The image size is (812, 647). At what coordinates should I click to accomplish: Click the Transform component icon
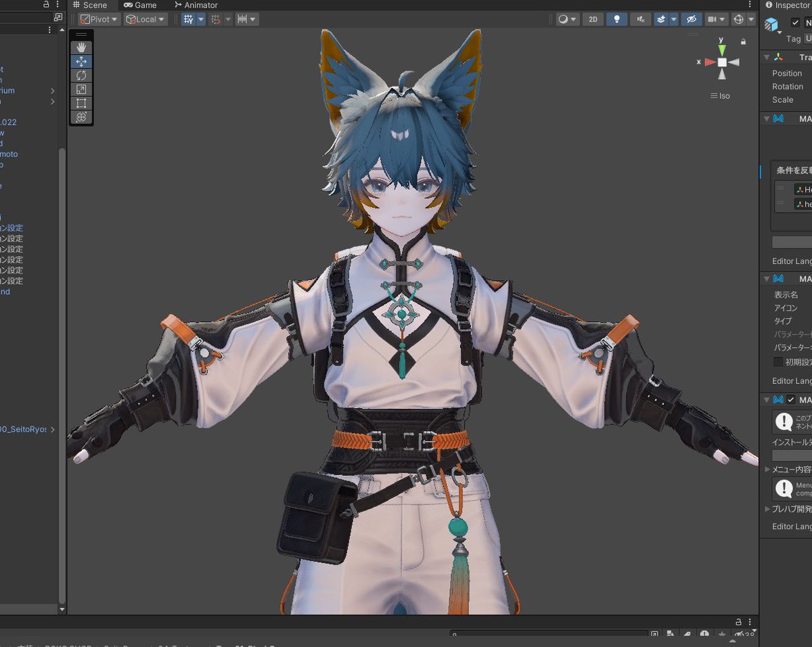[x=779, y=58]
